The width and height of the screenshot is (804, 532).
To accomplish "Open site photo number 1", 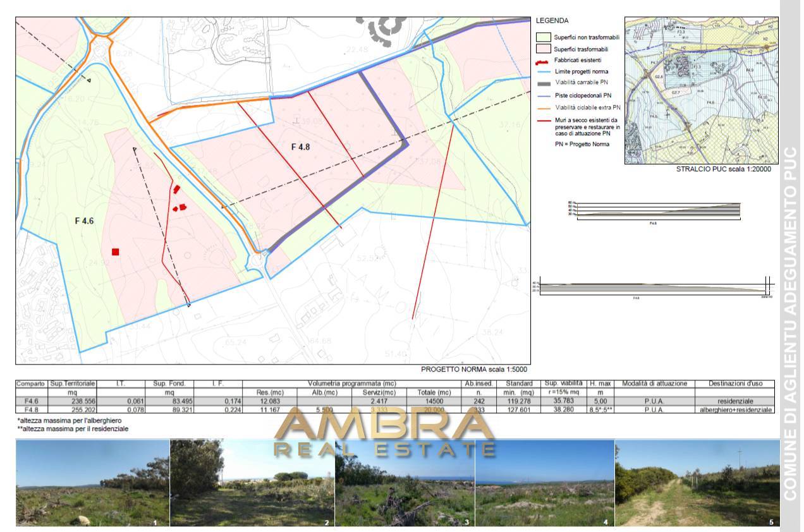I will point(92,483).
